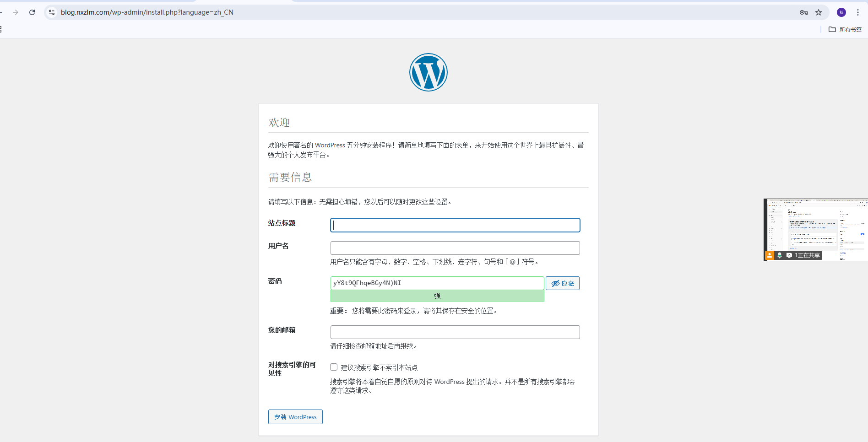Toggle password visibility with 隐藏 button

[x=562, y=283]
